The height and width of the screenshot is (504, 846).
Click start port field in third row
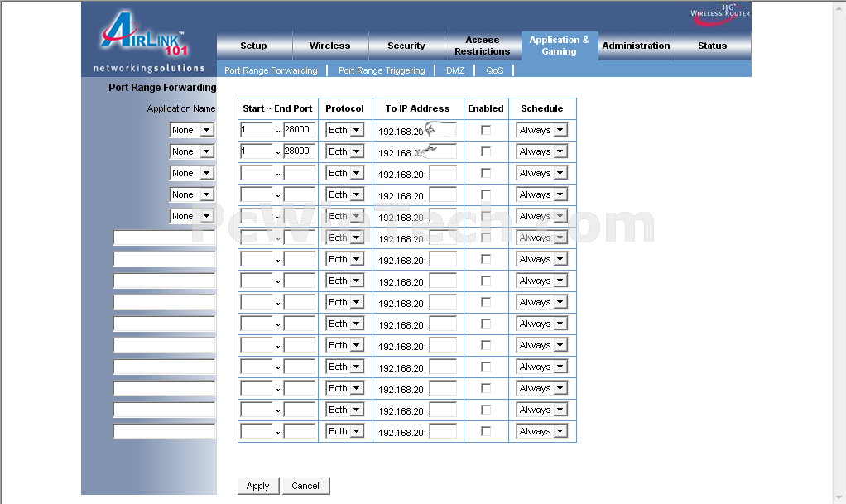tap(256, 173)
